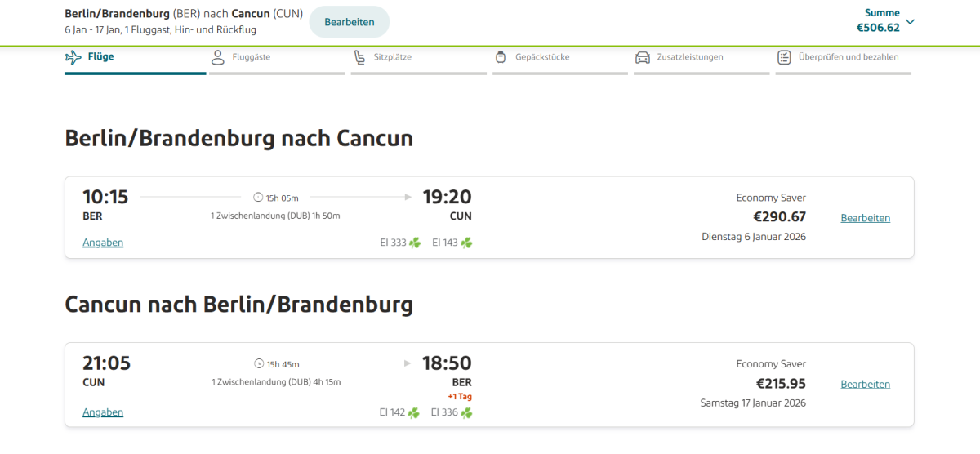Image resolution: width=980 pixels, height=454 pixels.
Task: Switch to the Fluggäste step tab
Action: 252,57
